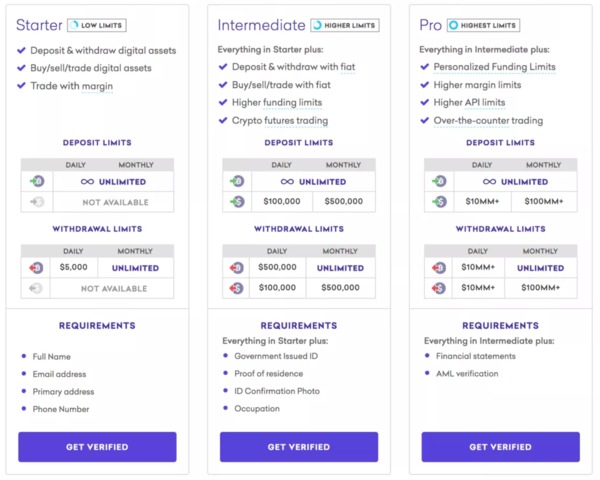Click Starter greyed-out fiat deposit icon
The width and height of the screenshot is (600, 480).
37,202
